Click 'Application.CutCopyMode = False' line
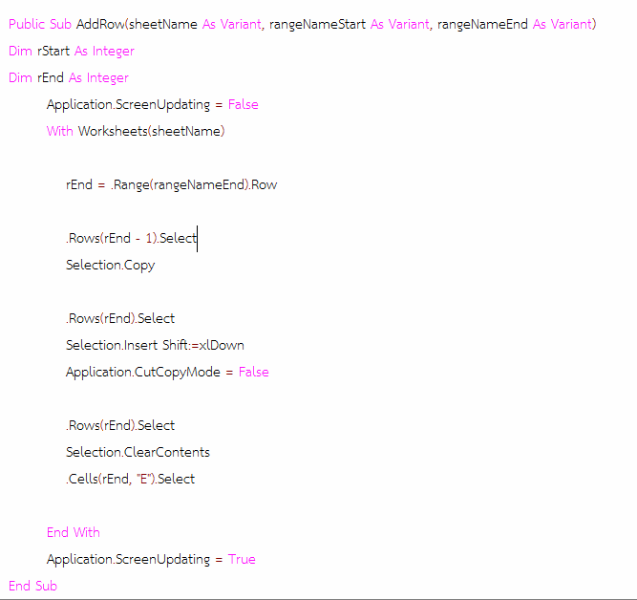The height and width of the screenshot is (600, 637). [x=167, y=372]
